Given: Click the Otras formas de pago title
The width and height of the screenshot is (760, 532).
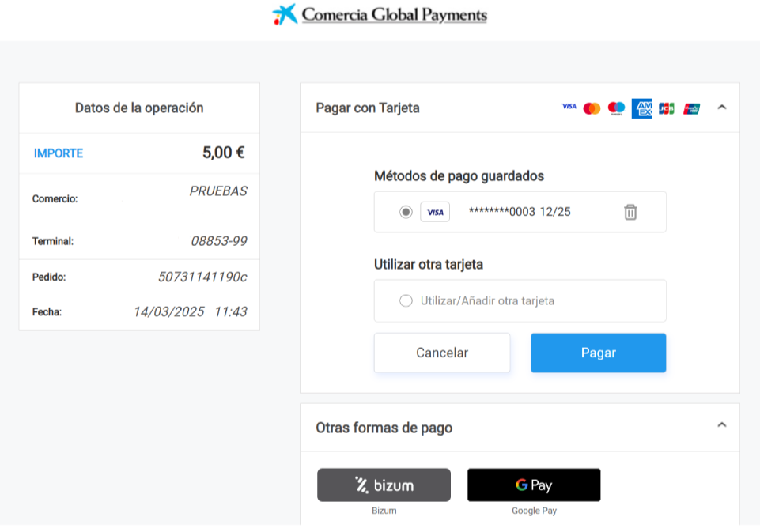Looking at the screenshot, I should coord(384,428).
